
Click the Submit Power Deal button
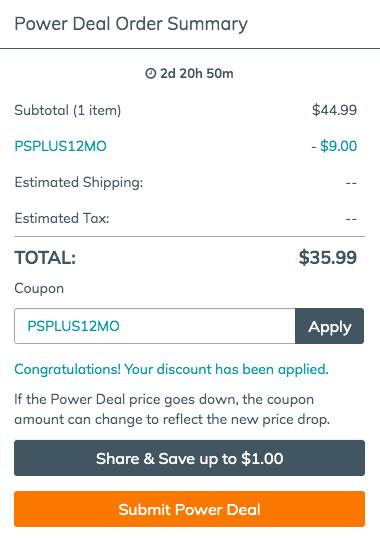click(x=189, y=509)
